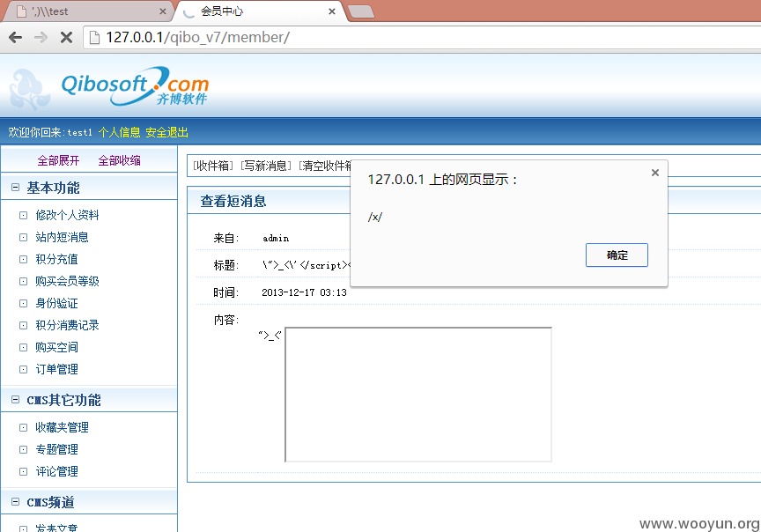
Task: Open 积分消费记录 menu item
Action: coord(67,325)
